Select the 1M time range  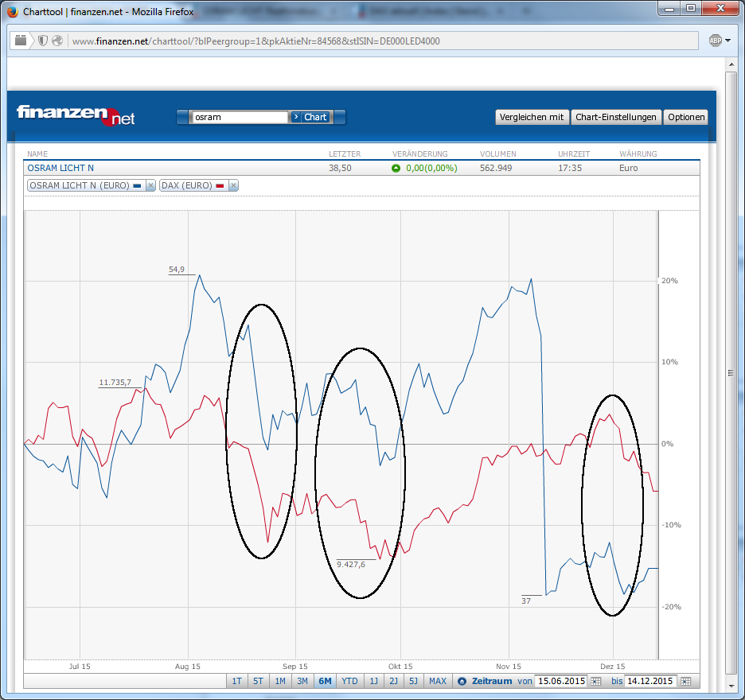[x=280, y=681]
